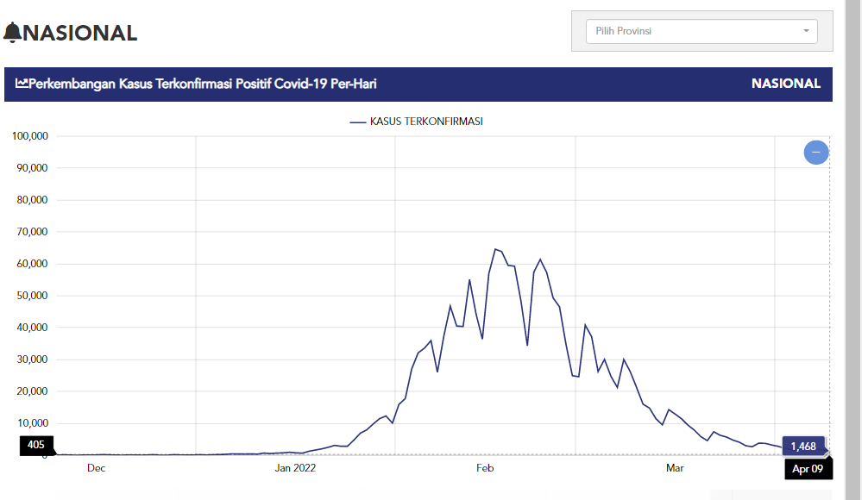The image size is (868, 500).
Task: Click the legend line marker for KASUS TERKONFIRMASI
Action: click(358, 122)
